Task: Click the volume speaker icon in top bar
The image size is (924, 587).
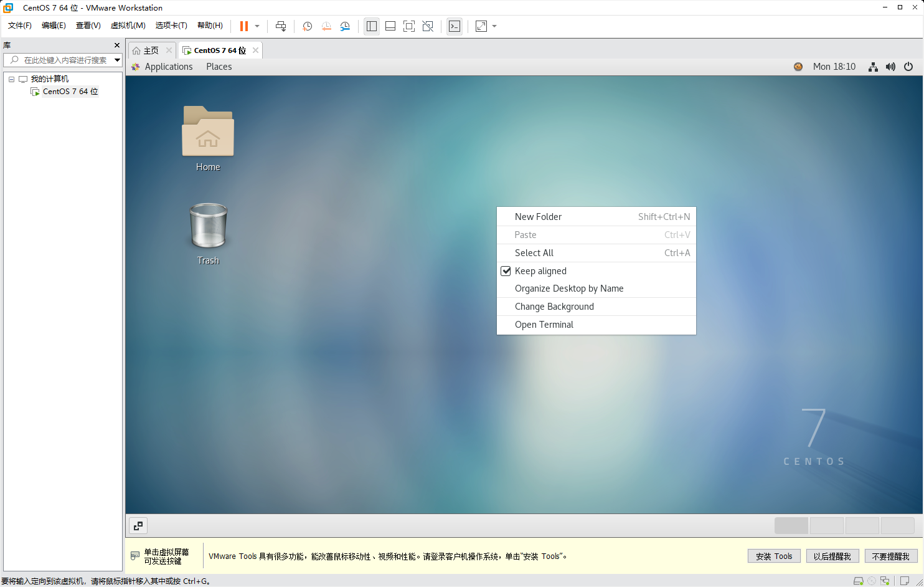Action: click(x=891, y=67)
